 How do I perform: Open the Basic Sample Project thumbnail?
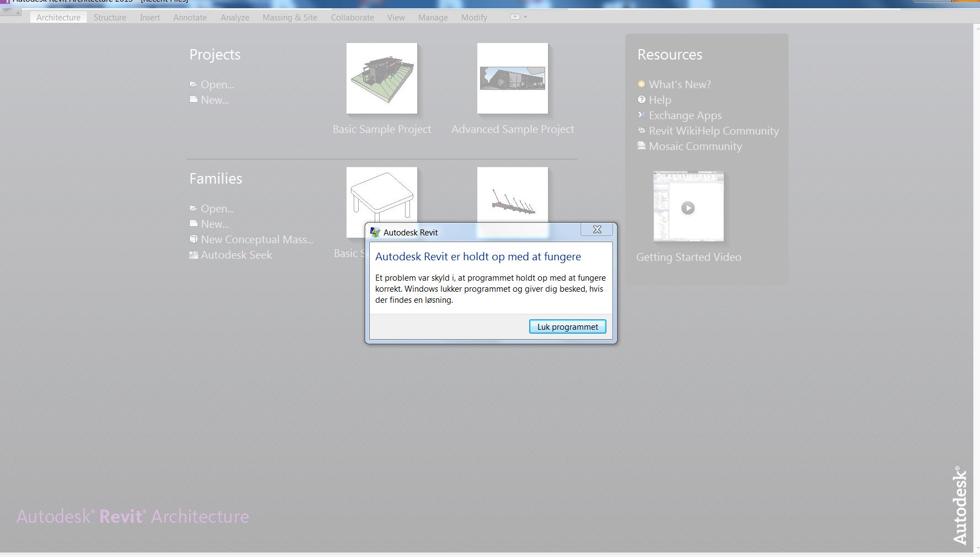382,78
